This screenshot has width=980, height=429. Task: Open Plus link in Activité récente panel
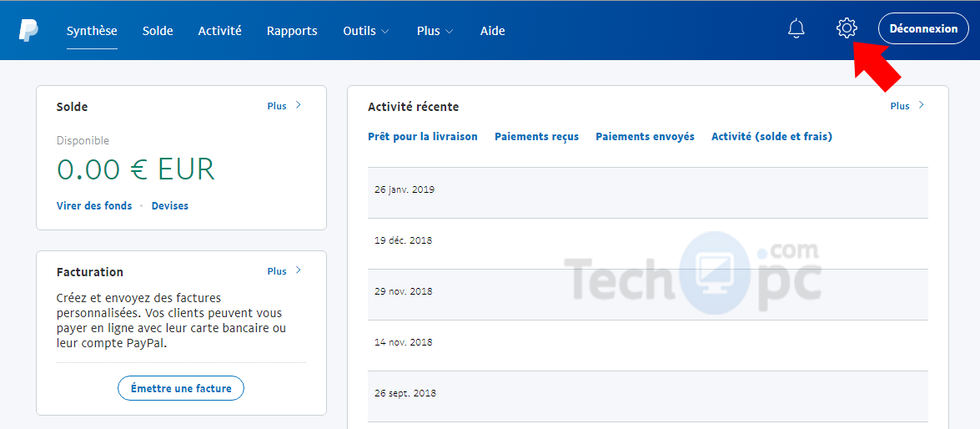point(907,106)
